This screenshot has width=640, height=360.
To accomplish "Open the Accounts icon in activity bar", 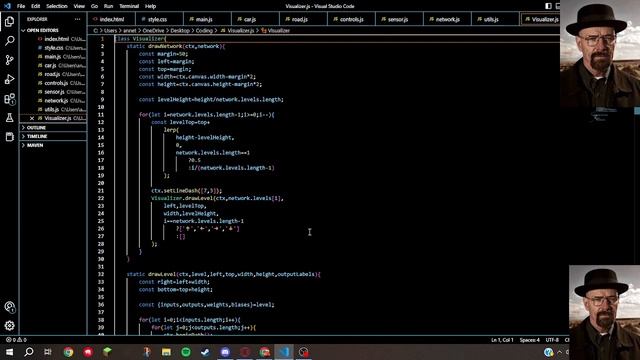I will tap(9, 307).
